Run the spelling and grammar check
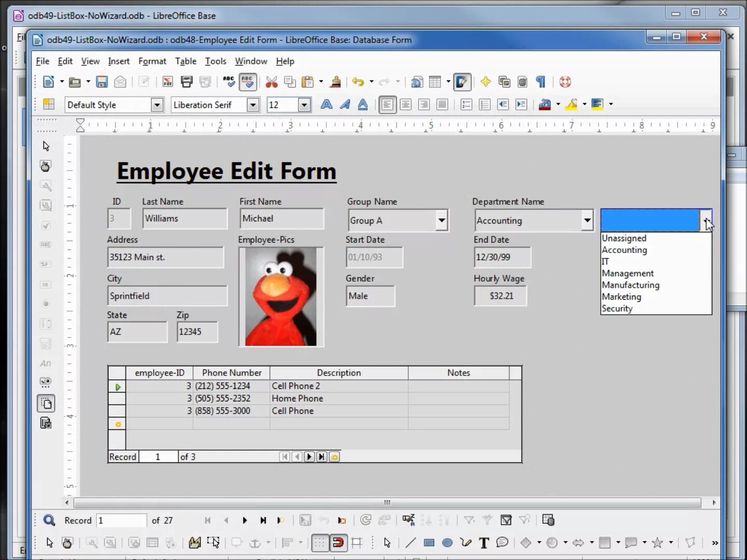This screenshot has height=560, width=747. pyautogui.click(x=228, y=82)
